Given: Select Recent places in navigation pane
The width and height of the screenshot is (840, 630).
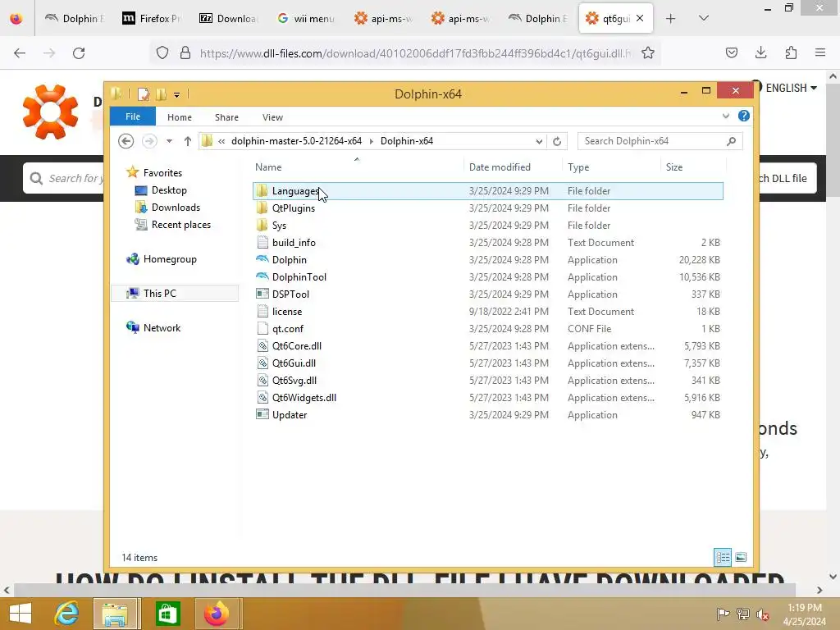Looking at the screenshot, I should [x=180, y=225].
